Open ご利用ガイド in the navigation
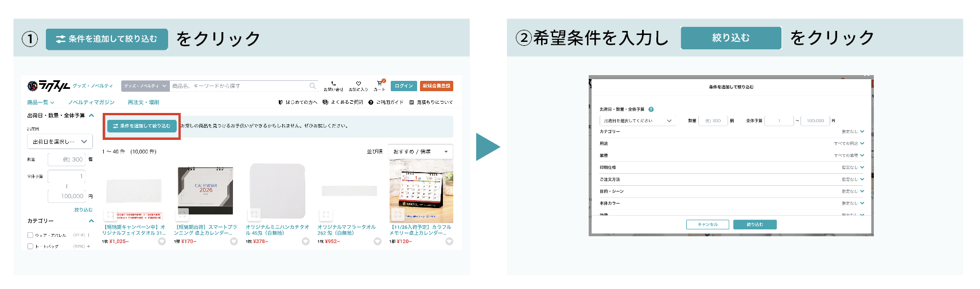The image size is (980, 289). [386, 102]
